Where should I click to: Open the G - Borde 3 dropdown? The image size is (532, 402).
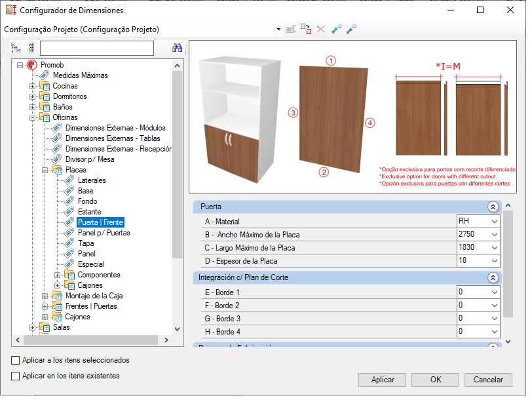click(x=495, y=319)
